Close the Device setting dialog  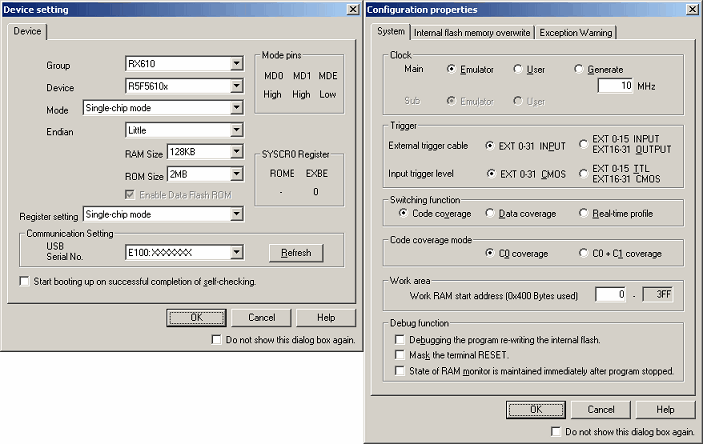pos(352,9)
